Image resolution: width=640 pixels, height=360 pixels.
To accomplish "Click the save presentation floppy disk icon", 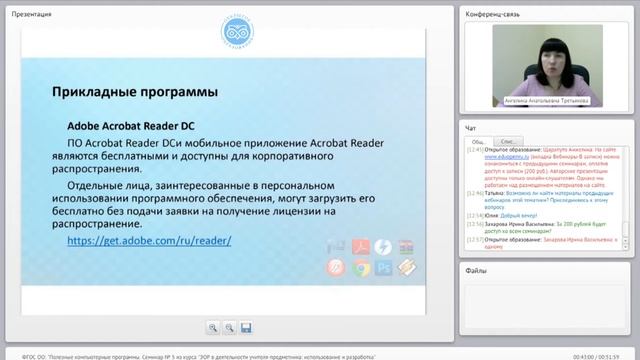I will pyautogui.click(x=246, y=328).
